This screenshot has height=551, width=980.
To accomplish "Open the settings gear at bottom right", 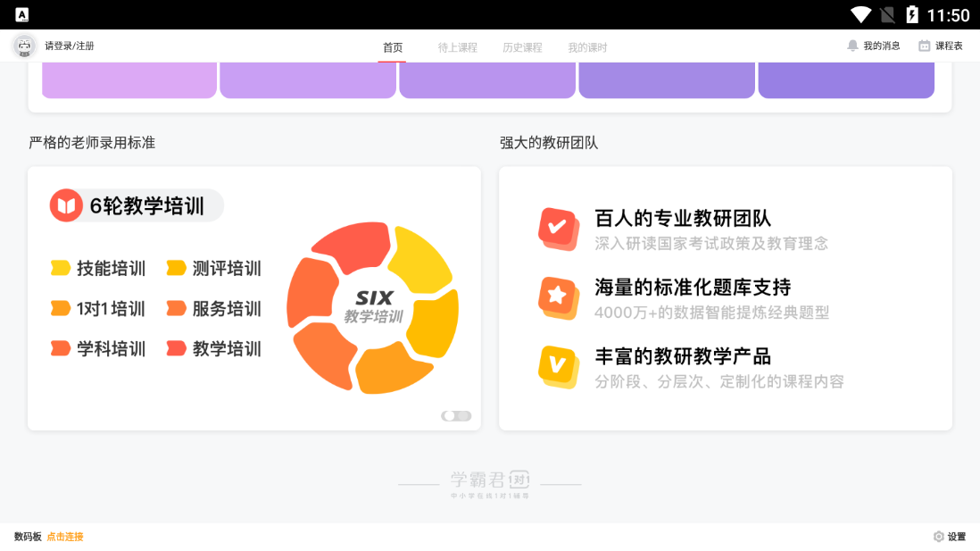I will click(x=937, y=537).
